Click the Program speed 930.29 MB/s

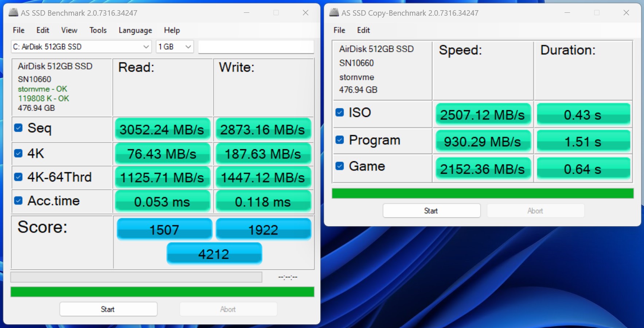[483, 142]
